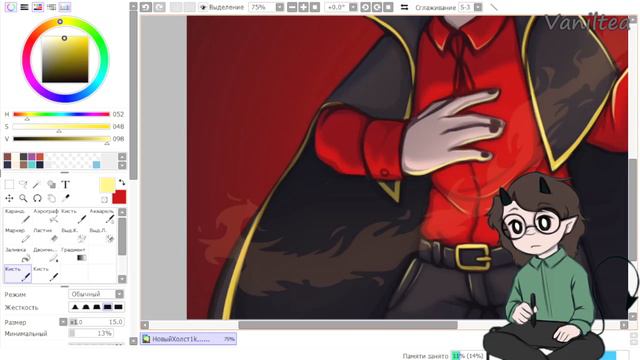Select the Eyedropper color picker tool

pyautogui.click(x=65, y=198)
